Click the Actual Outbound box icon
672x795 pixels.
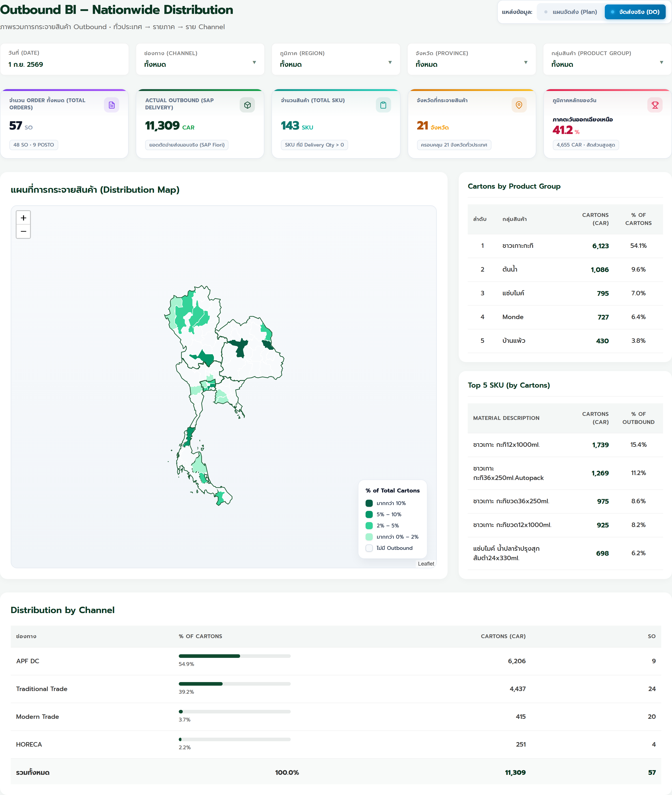tap(247, 105)
